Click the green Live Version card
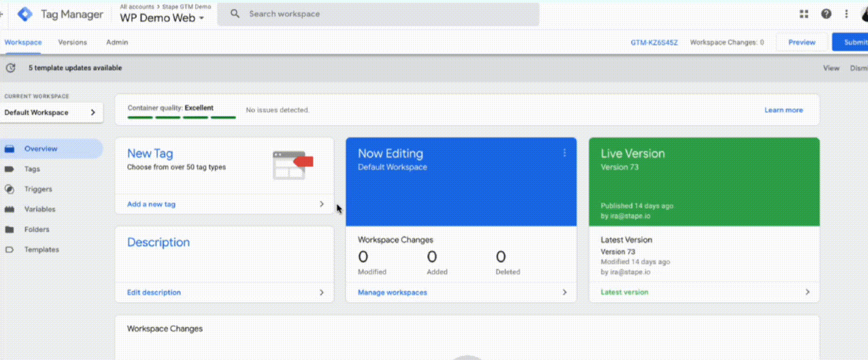Viewport: 868px width, 360px height. coord(704,182)
